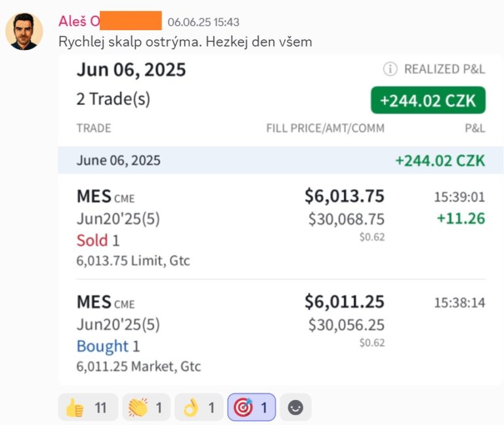Click the embedded trade screenshot image
The image size is (504, 425).
coord(280,220)
